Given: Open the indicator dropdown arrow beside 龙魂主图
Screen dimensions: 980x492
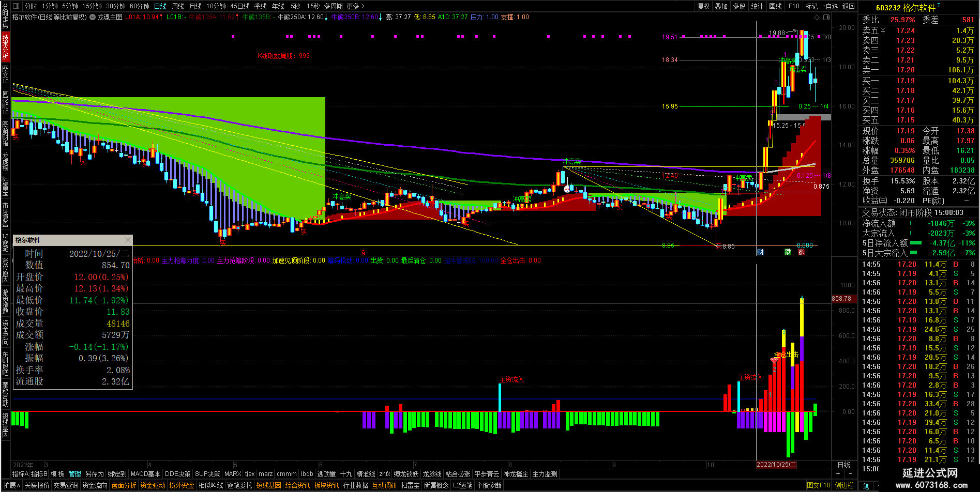Looking at the screenshot, I should (x=93, y=17).
